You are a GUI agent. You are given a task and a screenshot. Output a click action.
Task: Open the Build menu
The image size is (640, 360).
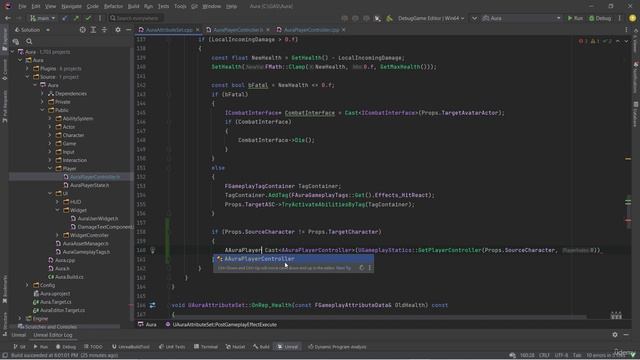(x=133, y=6)
